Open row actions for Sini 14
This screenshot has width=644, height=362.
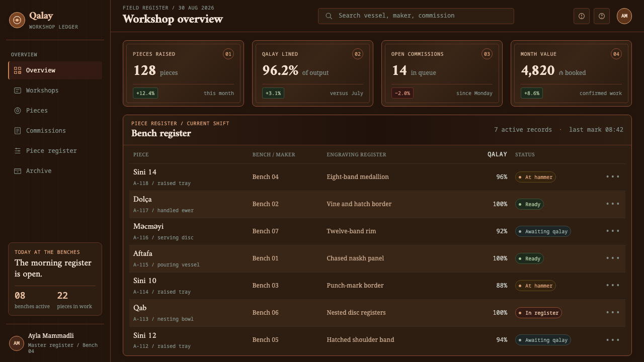613,176
